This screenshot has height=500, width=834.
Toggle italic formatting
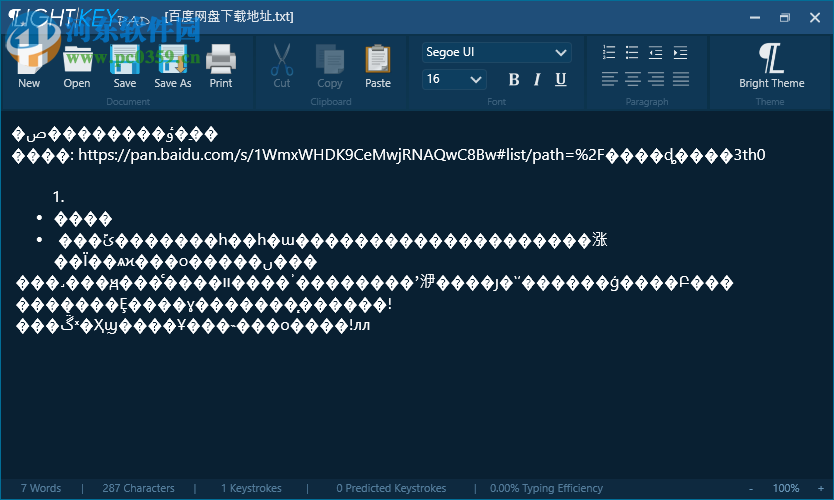(537, 80)
